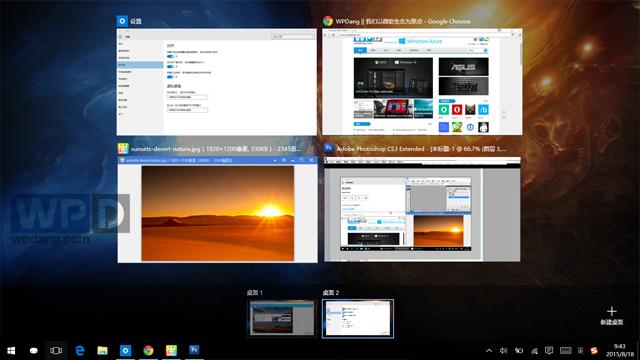Switch to Adobe Photoshop CS3 Extended window
Image resolution: width=640 pixels, height=360 pixels.
pos(422,209)
